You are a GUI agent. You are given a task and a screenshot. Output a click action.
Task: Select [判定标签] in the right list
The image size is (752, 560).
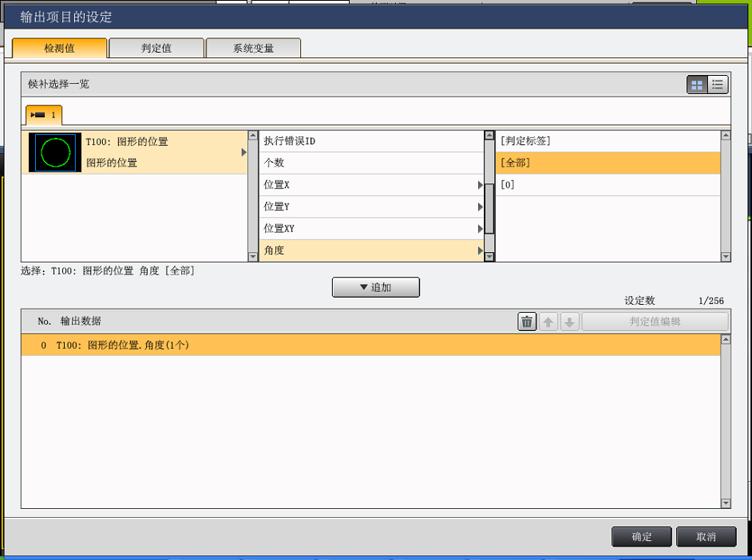pyautogui.click(x=607, y=141)
